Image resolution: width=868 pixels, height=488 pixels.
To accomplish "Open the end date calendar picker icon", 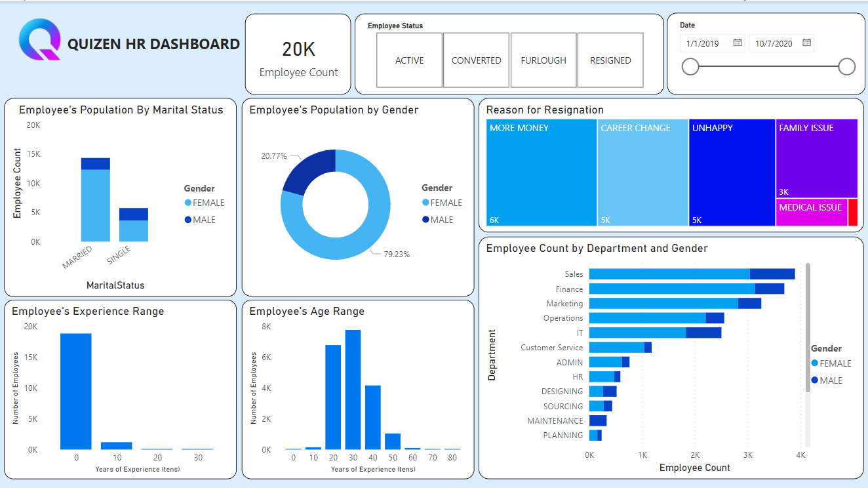I will click(806, 43).
